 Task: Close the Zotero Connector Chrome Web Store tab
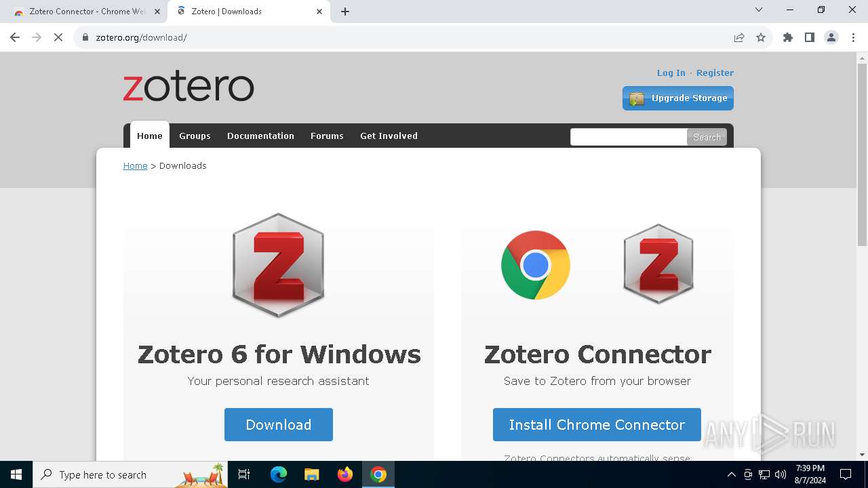157,12
